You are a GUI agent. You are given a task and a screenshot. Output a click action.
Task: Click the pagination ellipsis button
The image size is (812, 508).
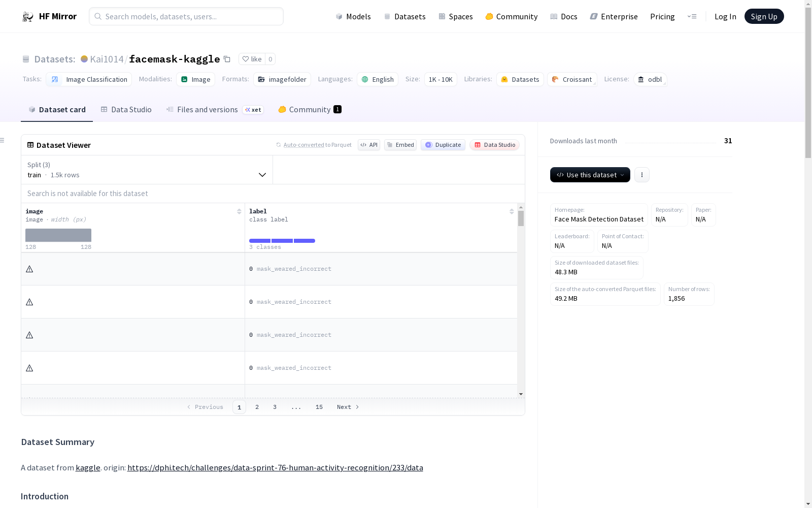coord(296,407)
